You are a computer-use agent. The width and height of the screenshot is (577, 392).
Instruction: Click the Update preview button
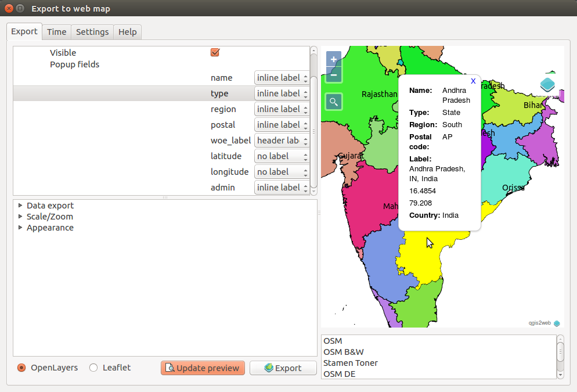click(x=203, y=368)
